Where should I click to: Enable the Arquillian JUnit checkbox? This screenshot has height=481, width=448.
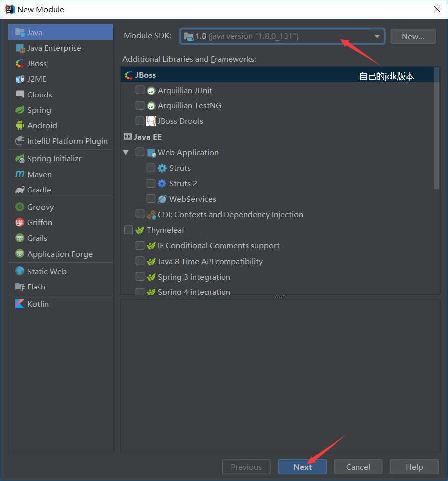[140, 90]
